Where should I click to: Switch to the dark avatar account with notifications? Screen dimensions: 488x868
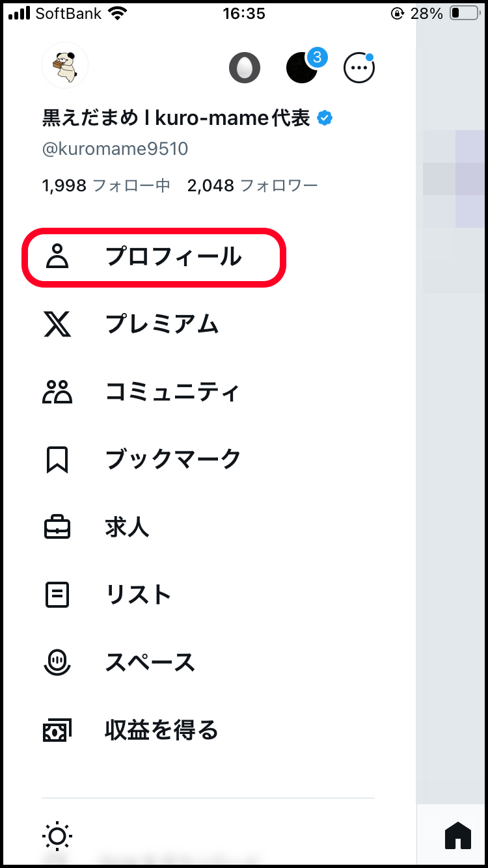coord(302,67)
